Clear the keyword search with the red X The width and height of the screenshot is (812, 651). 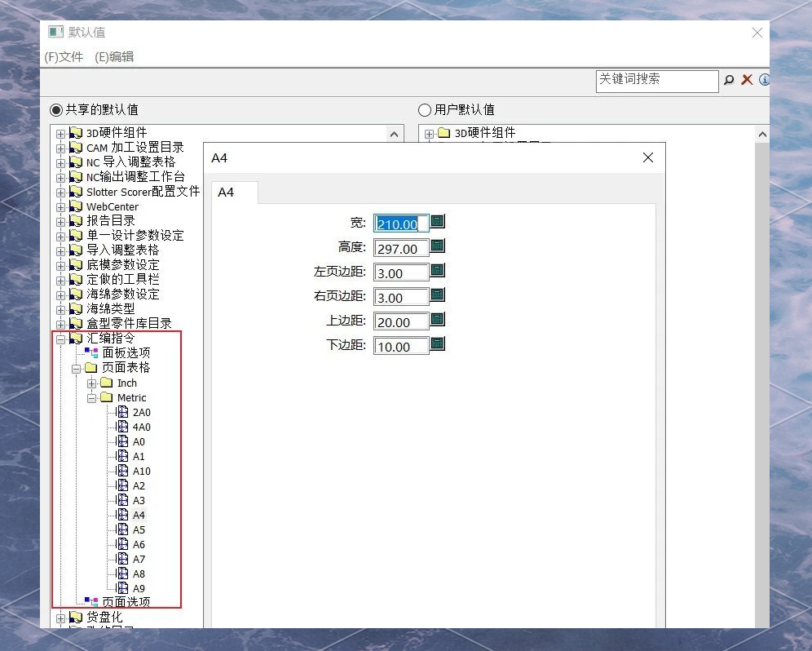click(747, 80)
